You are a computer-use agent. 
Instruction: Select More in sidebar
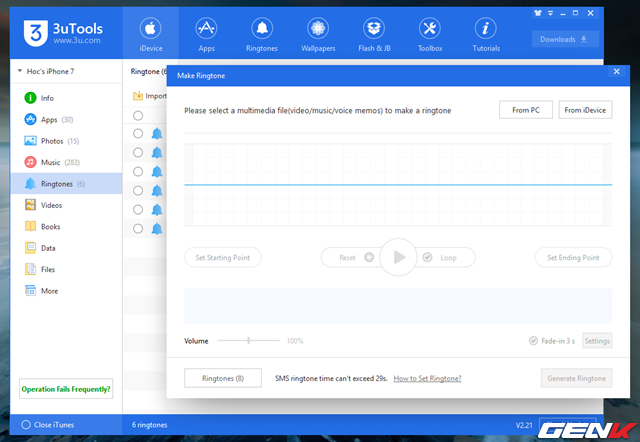click(66, 291)
